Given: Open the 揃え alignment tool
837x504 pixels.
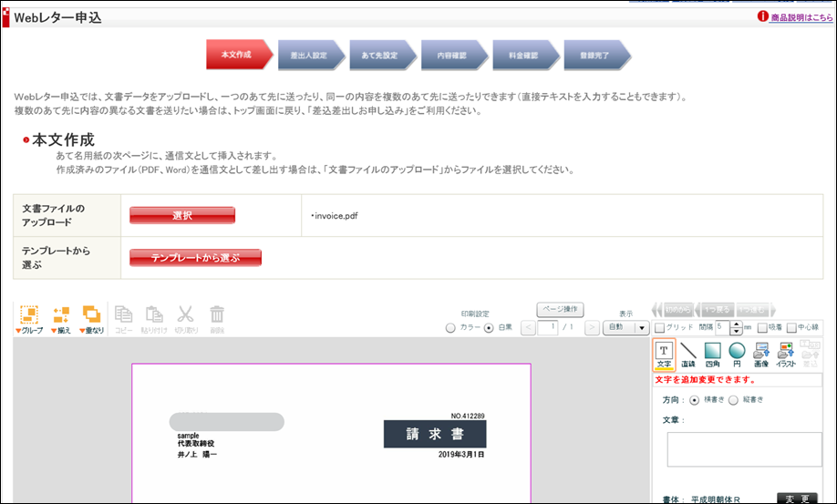Looking at the screenshot, I should [61, 320].
